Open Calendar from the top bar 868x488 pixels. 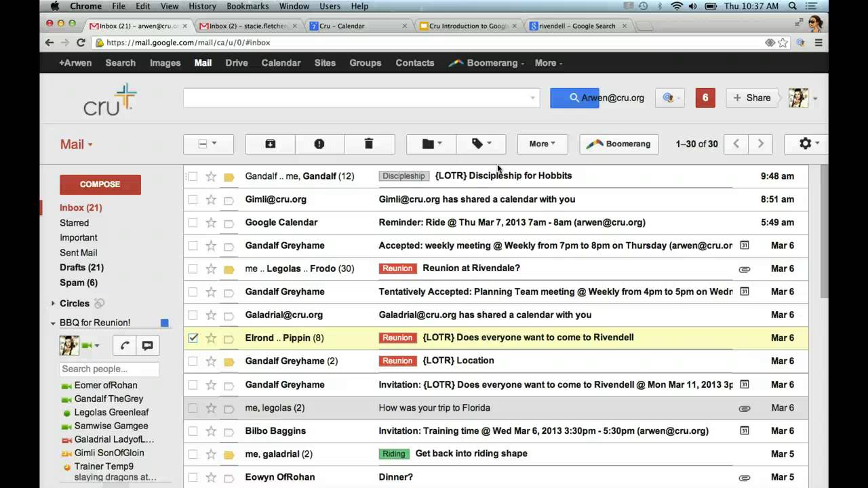click(x=281, y=63)
